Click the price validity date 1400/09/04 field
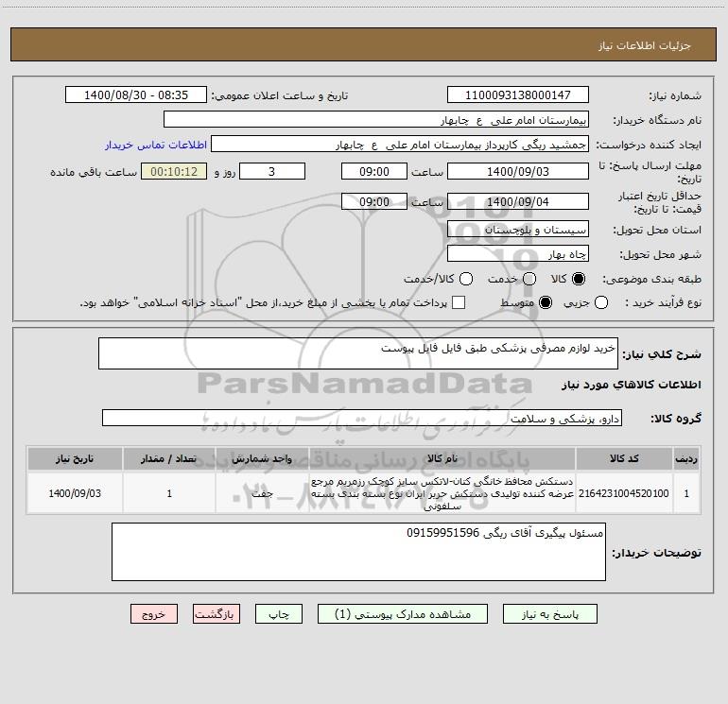Image resolution: width=728 pixels, height=704 pixels. click(518, 201)
